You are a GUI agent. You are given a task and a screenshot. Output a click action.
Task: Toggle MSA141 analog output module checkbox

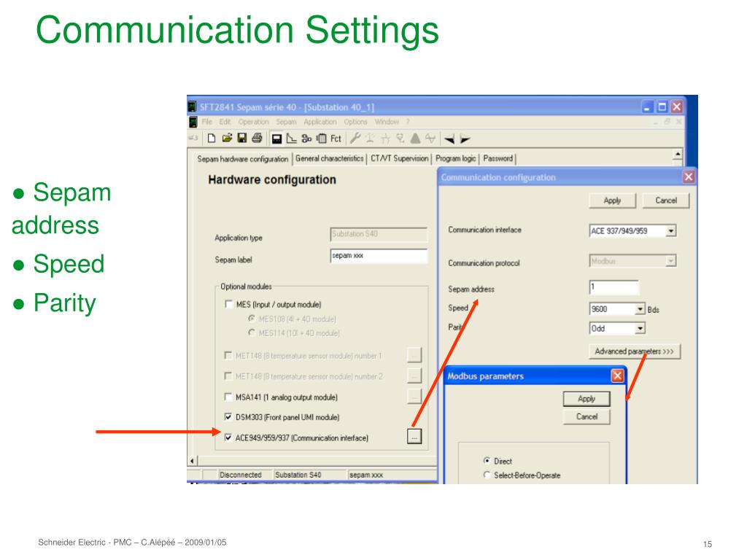coord(228,397)
